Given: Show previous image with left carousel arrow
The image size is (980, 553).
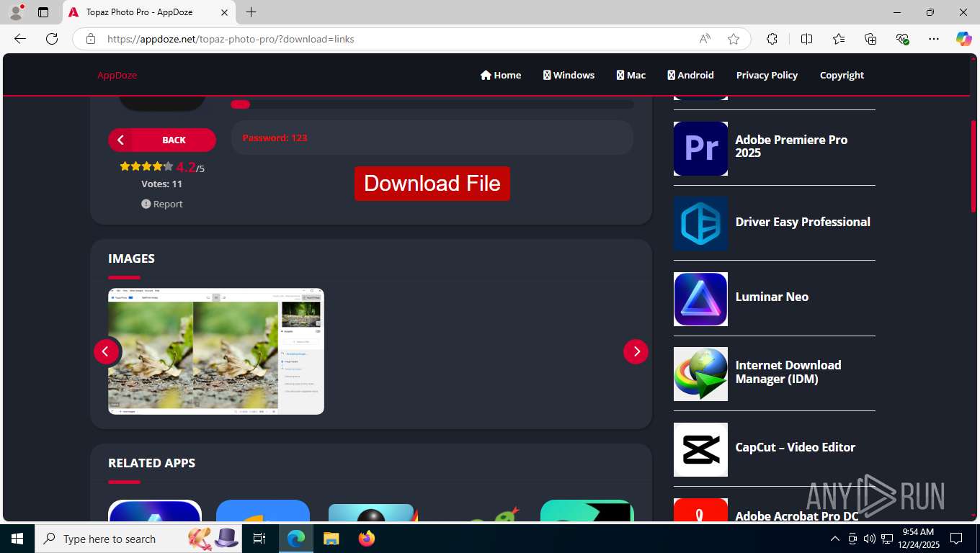Looking at the screenshot, I should pyautogui.click(x=106, y=351).
